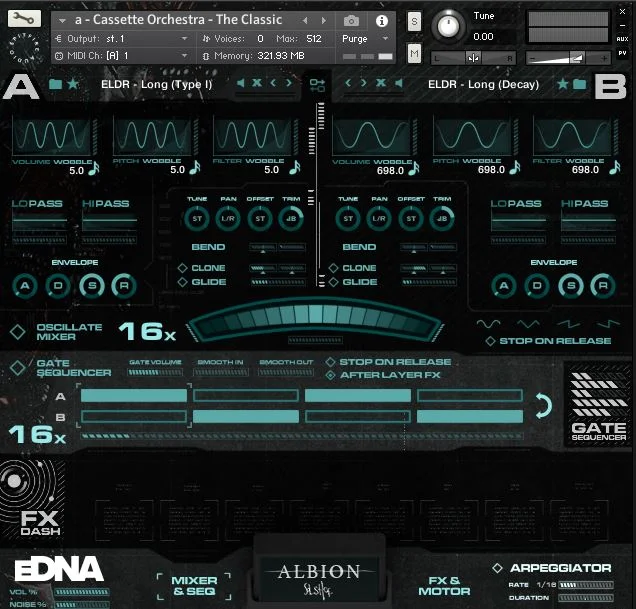Toggle tempo sync note for layer A Pitch Wobble
The width and height of the screenshot is (636, 609).
pos(195,167)
